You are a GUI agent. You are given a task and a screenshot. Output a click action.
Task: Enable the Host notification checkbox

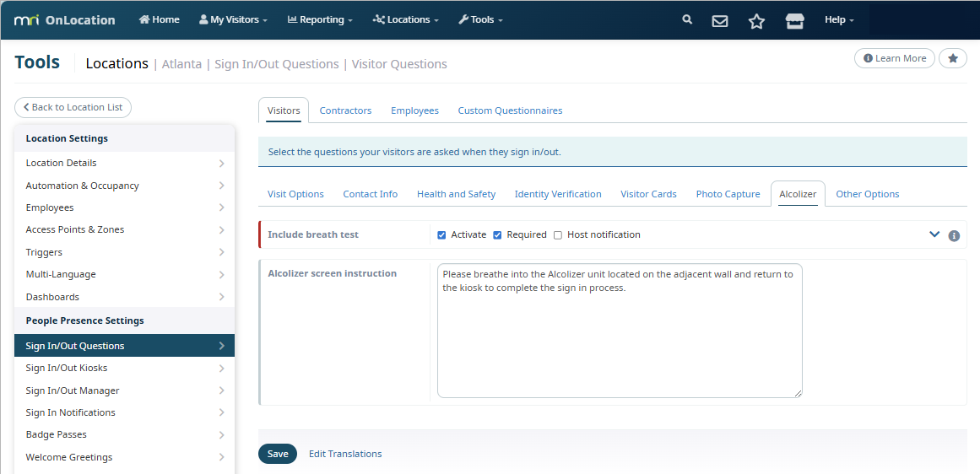[558, 235]
